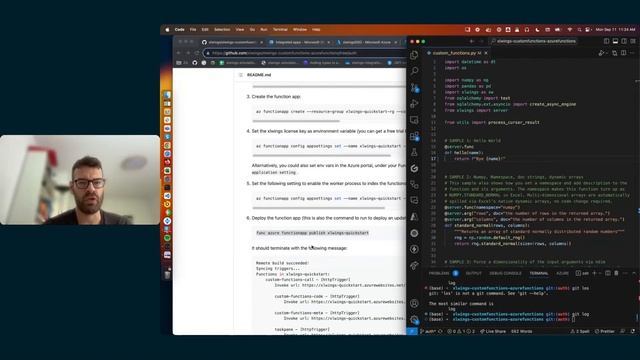Split the VS Code editor to the right
640x360 pixels.
click(x=623, y=53)
